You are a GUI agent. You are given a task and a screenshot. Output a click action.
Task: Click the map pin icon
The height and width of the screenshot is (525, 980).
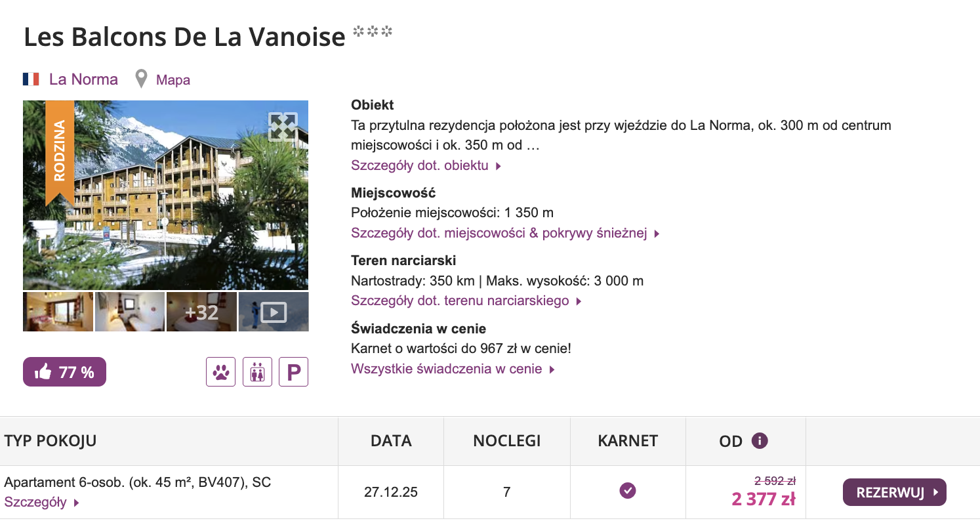pos(141,80)
